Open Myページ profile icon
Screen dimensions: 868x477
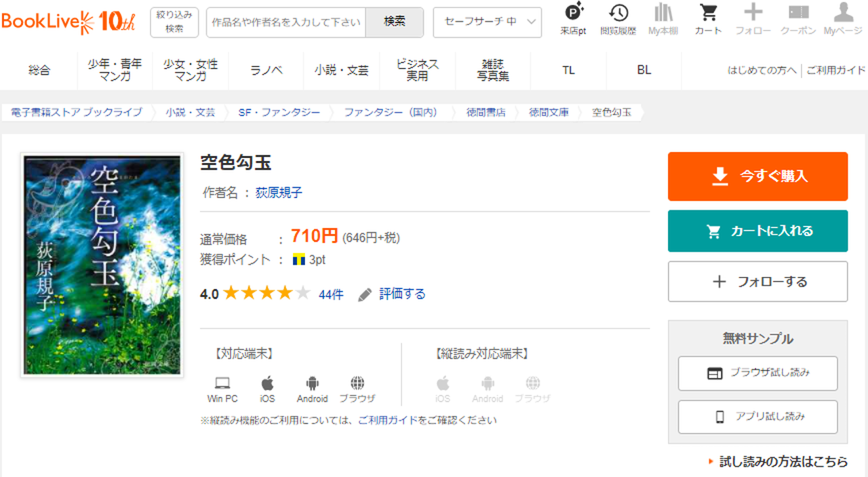[x=843, y=13]
